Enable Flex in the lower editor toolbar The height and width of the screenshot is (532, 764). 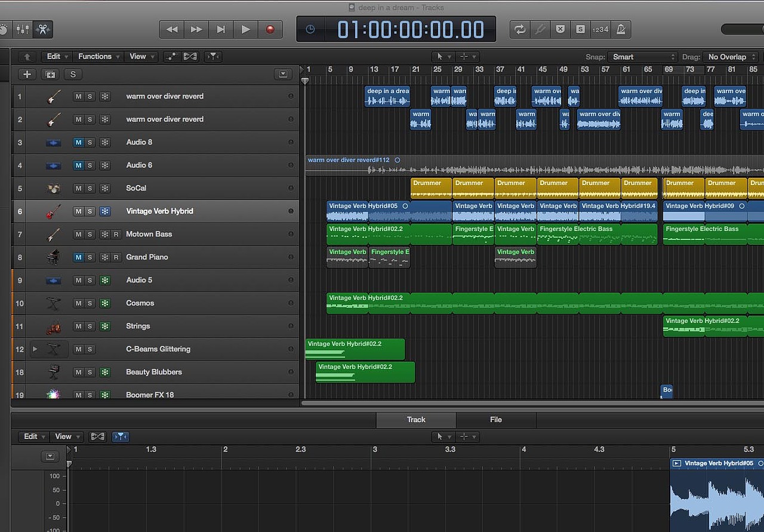(x=97, y=436)
